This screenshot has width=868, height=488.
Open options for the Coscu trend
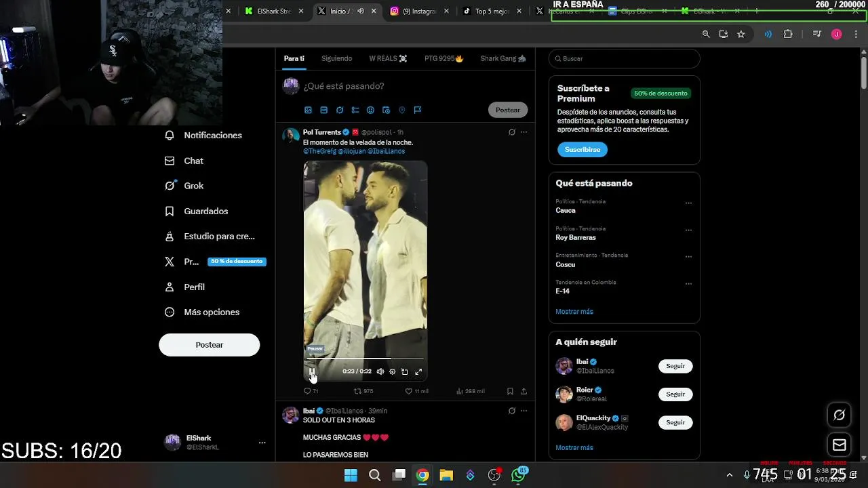[688, 257]
